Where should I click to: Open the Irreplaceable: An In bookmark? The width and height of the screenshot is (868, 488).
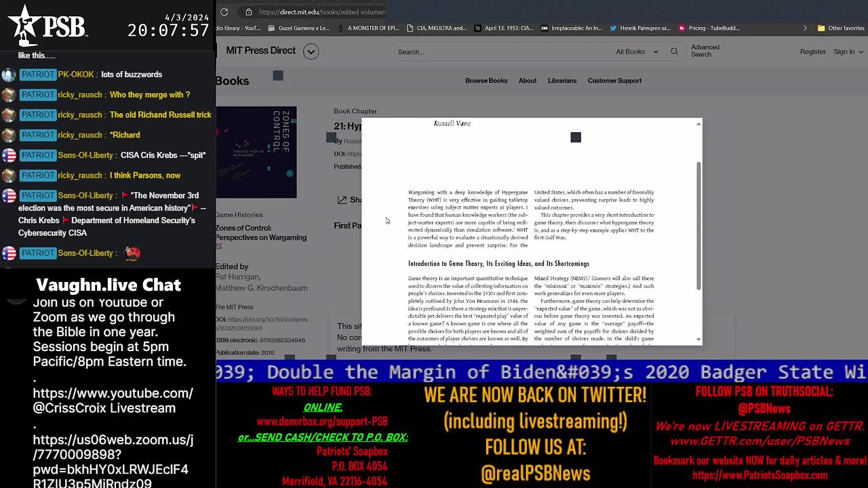click(x=571, y=28)
